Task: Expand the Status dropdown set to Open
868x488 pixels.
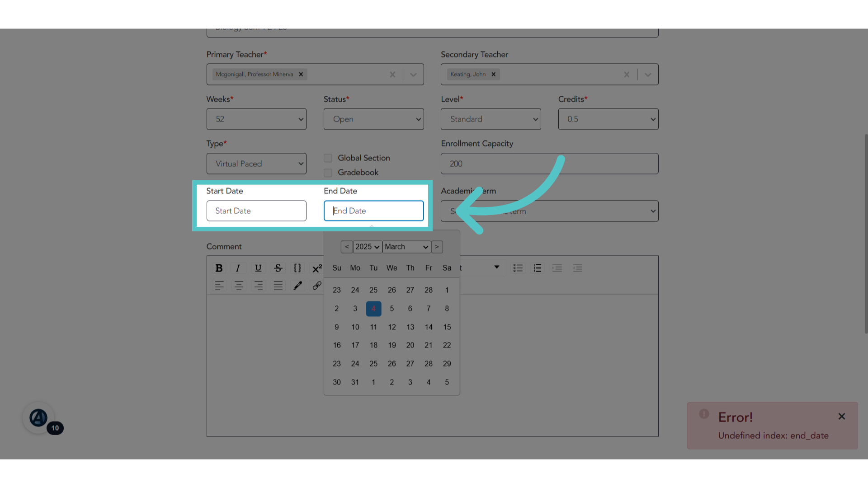Action: click(x=373, y=119)
